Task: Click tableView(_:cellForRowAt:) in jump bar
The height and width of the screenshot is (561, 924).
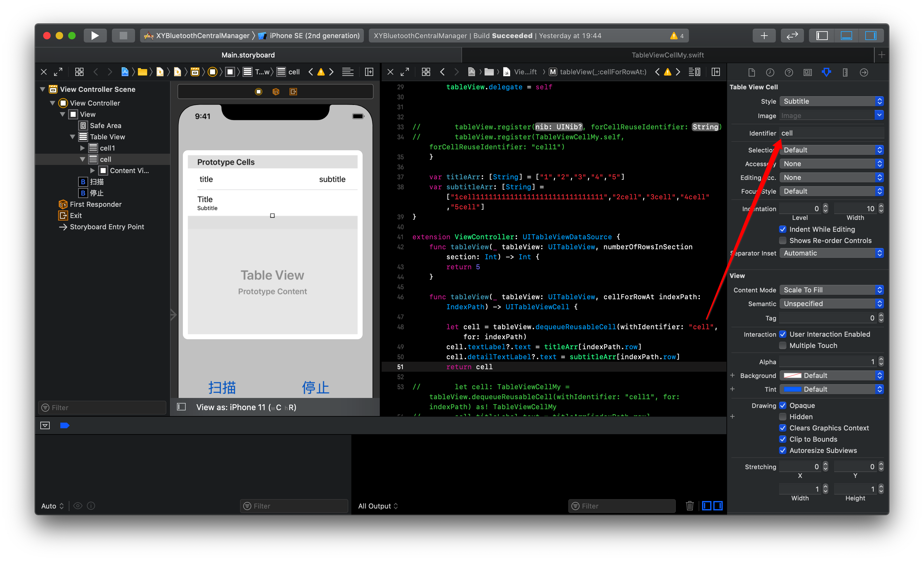Action: point(598,72)
